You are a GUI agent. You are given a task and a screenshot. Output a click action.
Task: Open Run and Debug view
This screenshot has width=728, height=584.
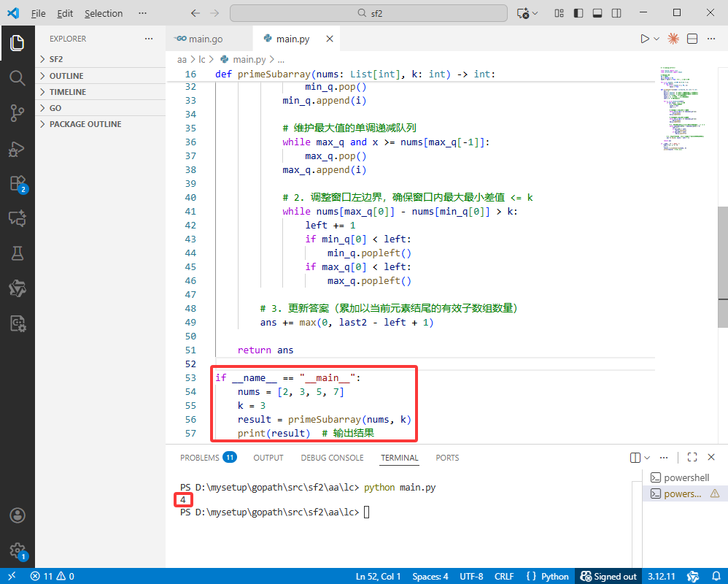coord(18,149)
